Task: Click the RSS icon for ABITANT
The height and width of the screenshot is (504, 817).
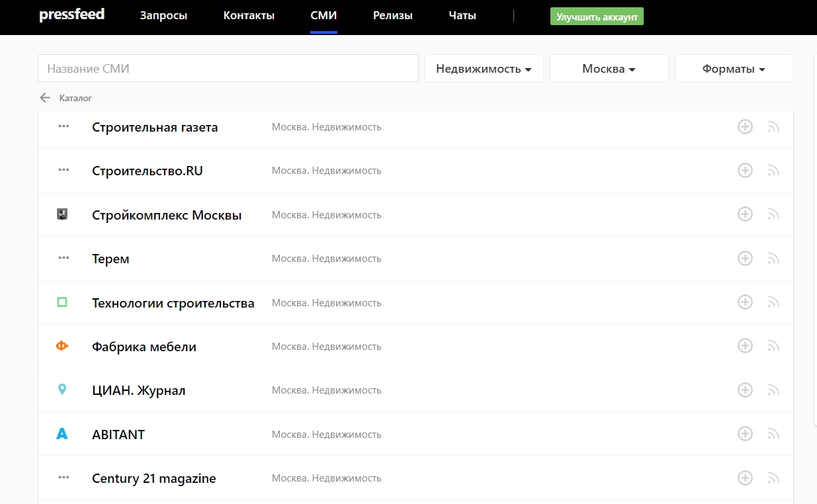Action: tap(773, 435)
